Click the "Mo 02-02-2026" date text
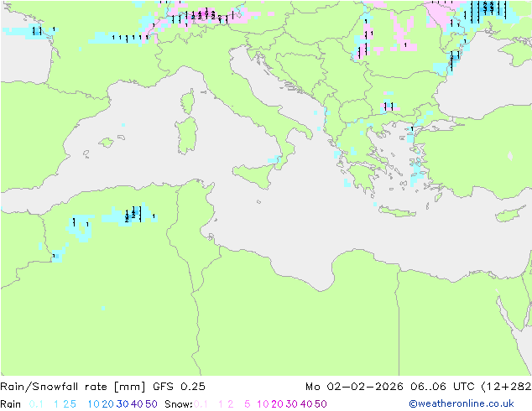 coord(354,386)
